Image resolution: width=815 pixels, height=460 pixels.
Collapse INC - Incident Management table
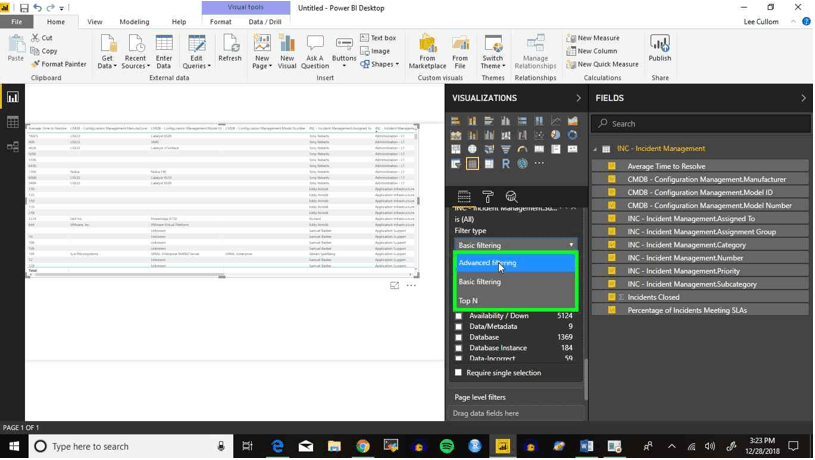click(x=595, y=149)
